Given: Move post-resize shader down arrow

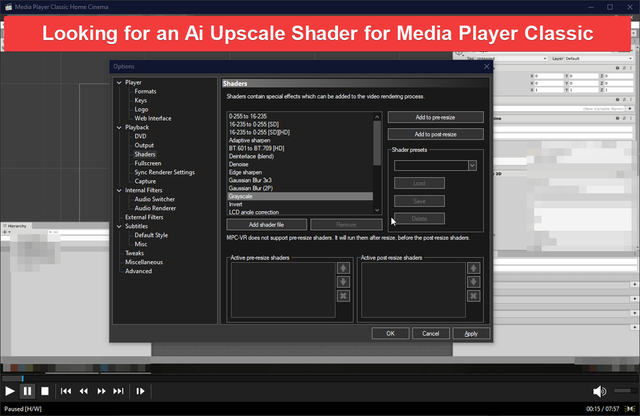Looking at the screenshot, I should click(473, 282).
